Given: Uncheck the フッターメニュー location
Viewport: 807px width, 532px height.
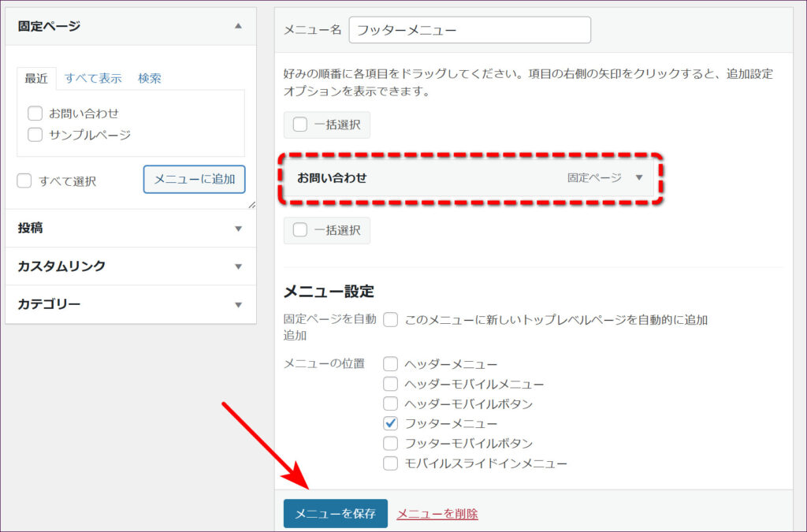Looking at the screenshot, I should [x=391, y=423].
